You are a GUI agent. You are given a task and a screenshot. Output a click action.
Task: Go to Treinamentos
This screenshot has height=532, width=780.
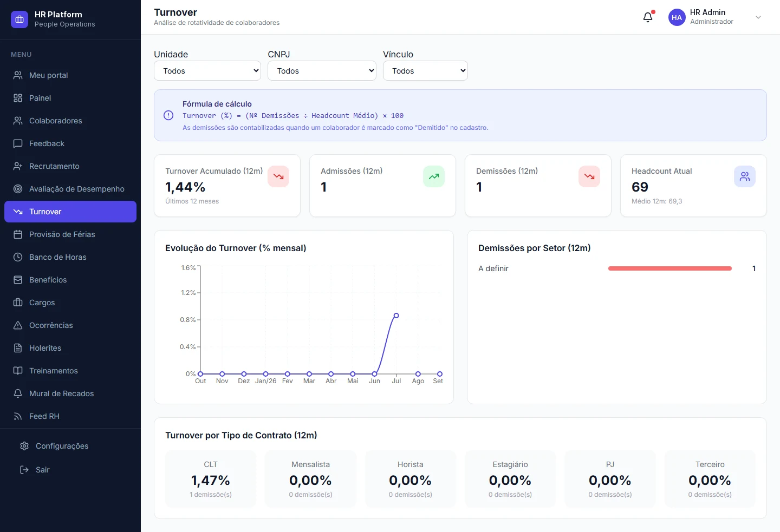click(x=70, y=371)
